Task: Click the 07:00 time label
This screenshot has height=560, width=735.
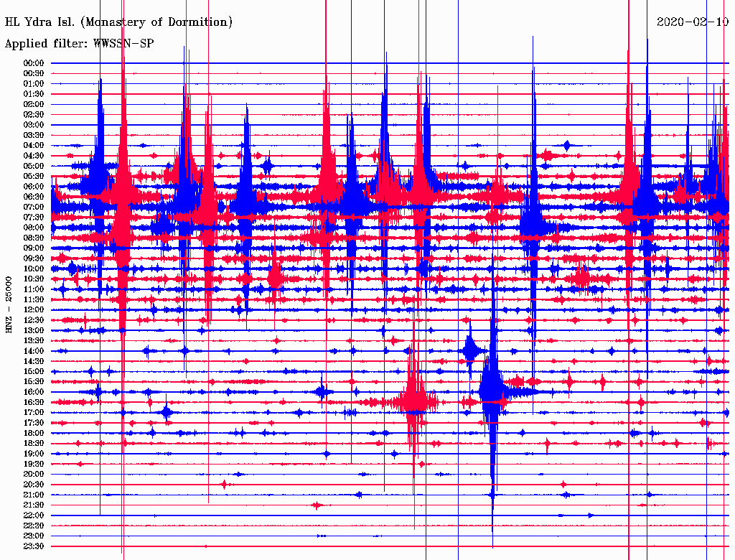Action: [34, 207]
